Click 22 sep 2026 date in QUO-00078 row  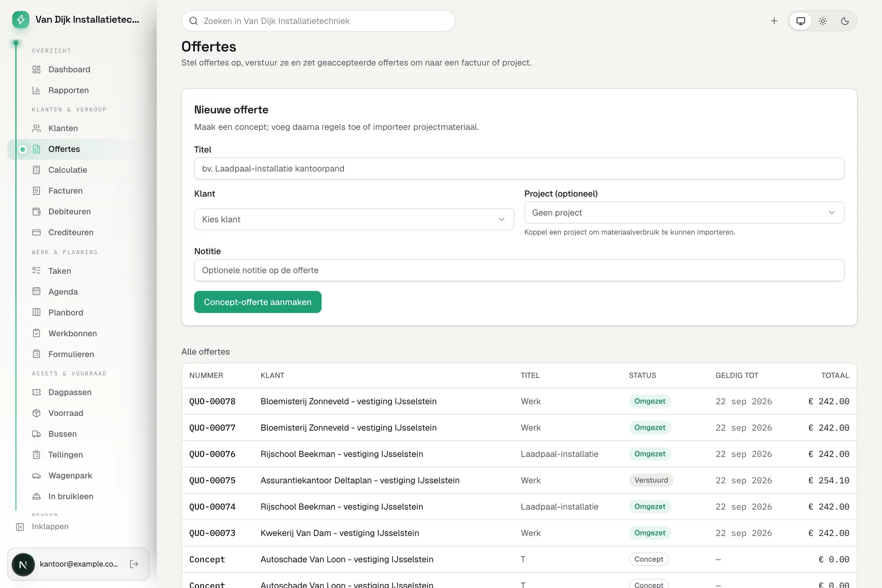coord(744,401)
